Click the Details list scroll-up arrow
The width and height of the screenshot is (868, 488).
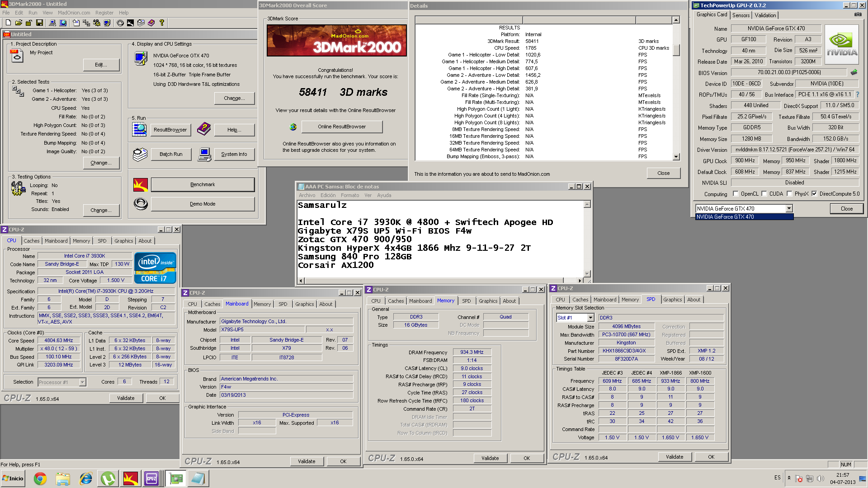pyautogui.click(x=676, y=20)
